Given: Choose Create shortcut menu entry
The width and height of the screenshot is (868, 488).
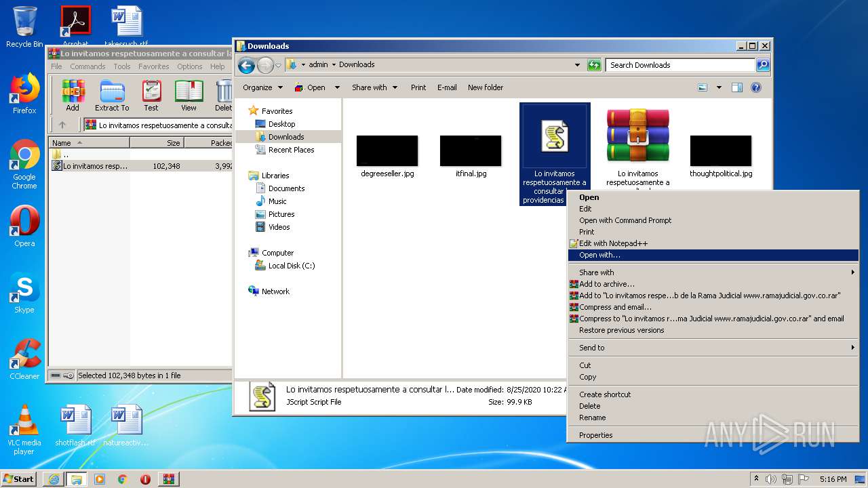Looking at the screenshot, I should click(713, 394).
